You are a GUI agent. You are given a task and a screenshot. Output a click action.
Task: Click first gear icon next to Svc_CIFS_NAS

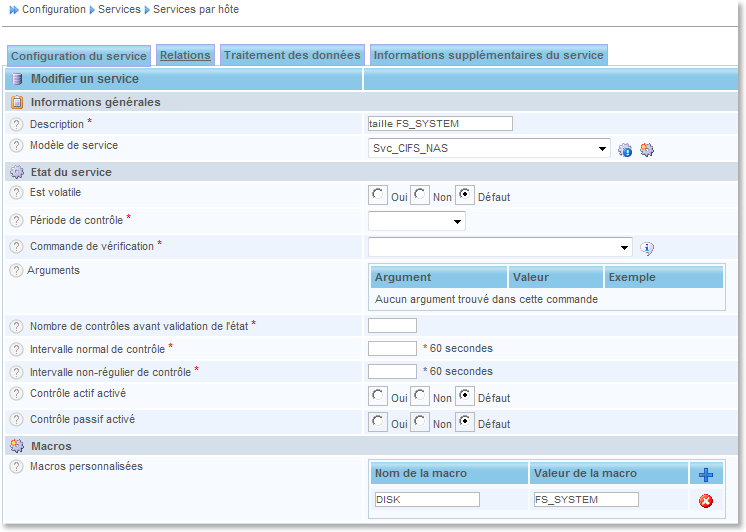(x=625, y=150)
